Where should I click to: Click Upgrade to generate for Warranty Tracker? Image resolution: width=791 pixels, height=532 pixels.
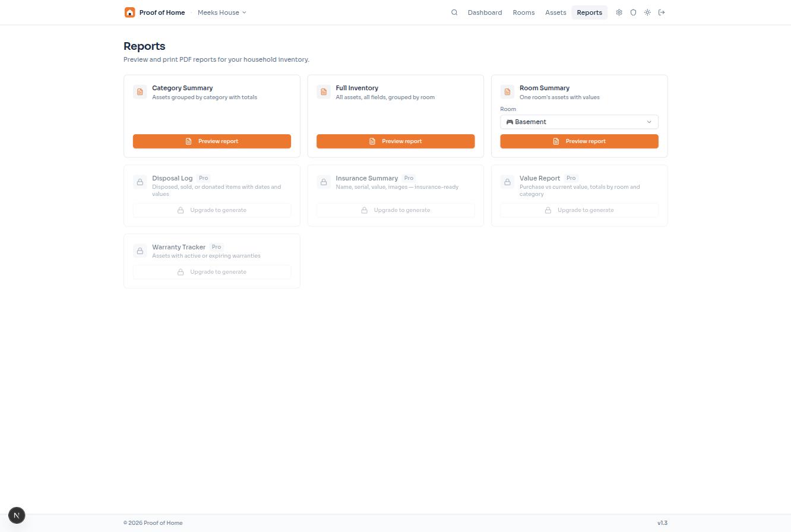click(x=212, y=272)
